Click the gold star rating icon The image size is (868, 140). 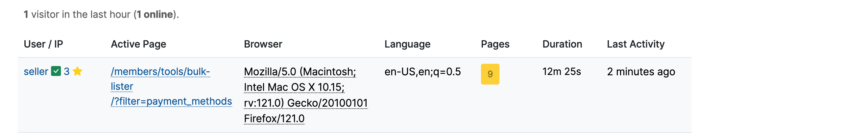coord(78,71)
